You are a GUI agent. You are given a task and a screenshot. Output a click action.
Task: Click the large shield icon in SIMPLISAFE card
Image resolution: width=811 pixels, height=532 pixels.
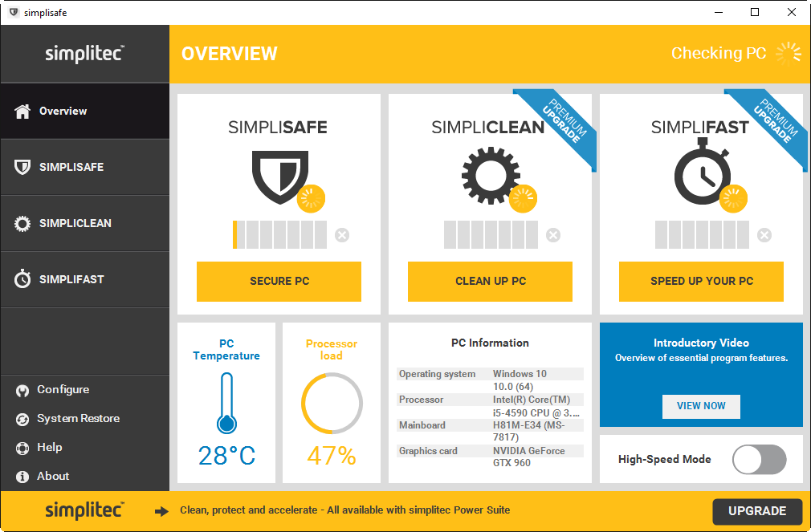click(x=279, y=177)
